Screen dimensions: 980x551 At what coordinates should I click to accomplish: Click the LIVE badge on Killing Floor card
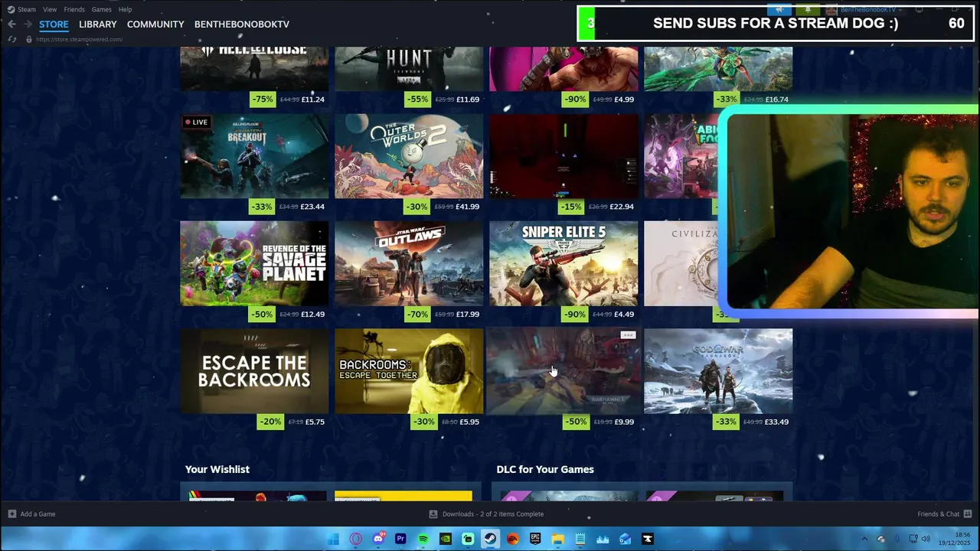196,122
